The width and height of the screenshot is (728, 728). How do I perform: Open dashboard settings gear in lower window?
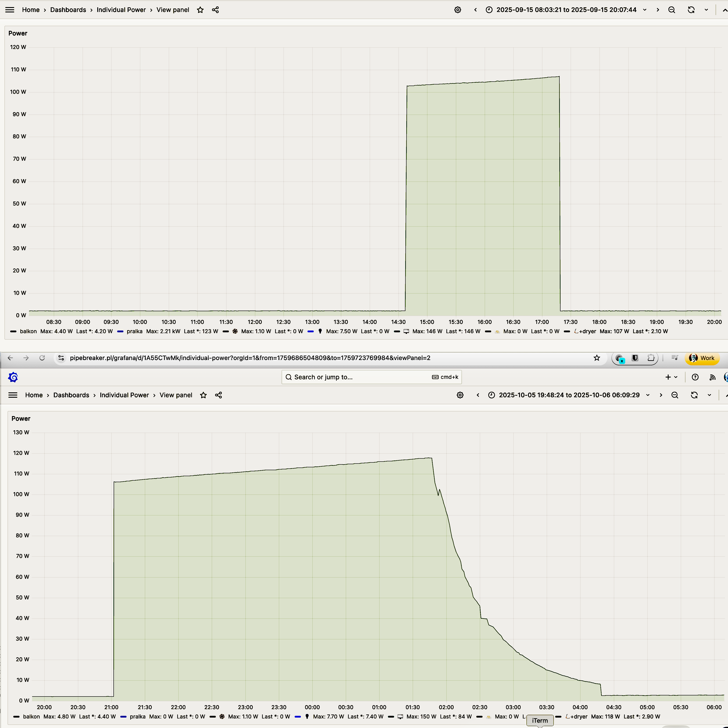click(460, 395)
